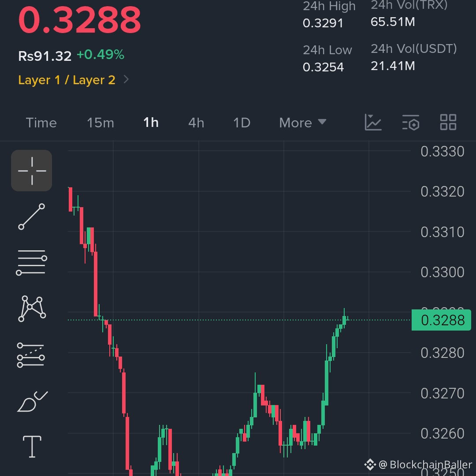Switch to the 1D interval
The height and width of the screenshot is (476, 476).
(x=242, y=123)
